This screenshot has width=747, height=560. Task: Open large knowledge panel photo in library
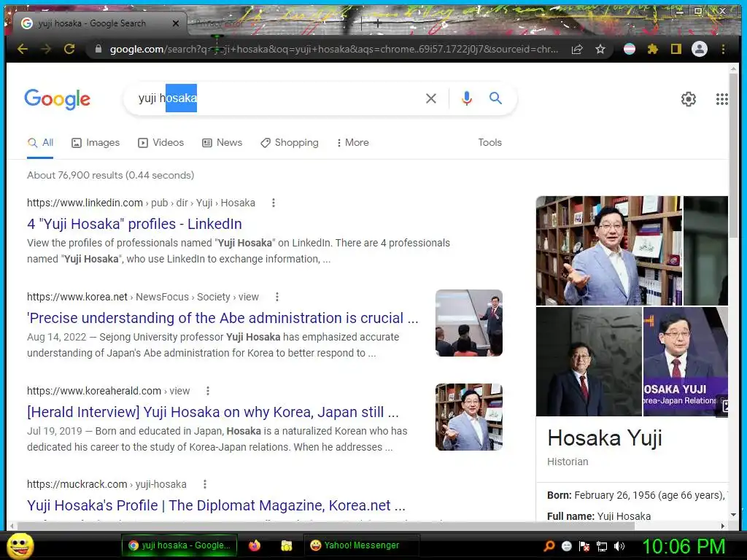(609, 251)
